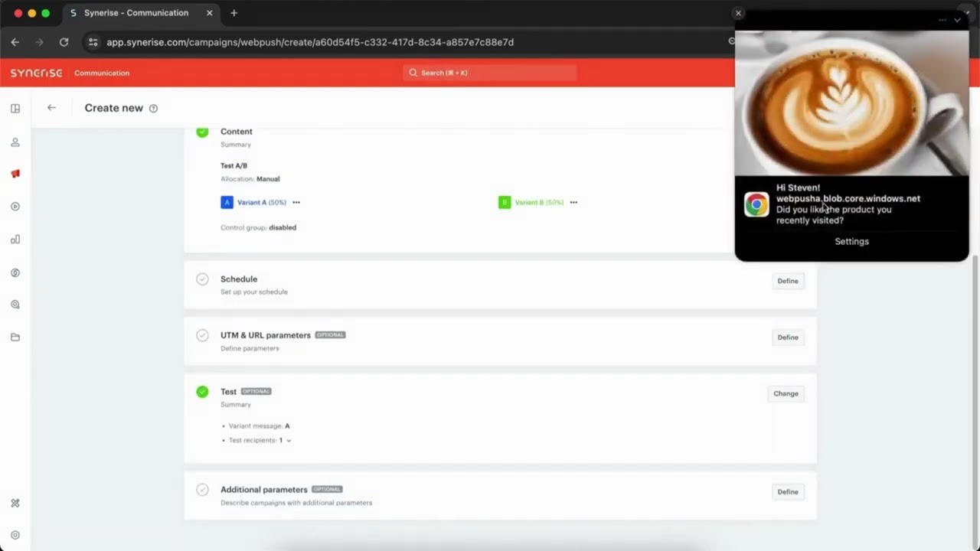Click the browser address bar URL
This screenshot has width=980, height=551.
click(310, 42)
